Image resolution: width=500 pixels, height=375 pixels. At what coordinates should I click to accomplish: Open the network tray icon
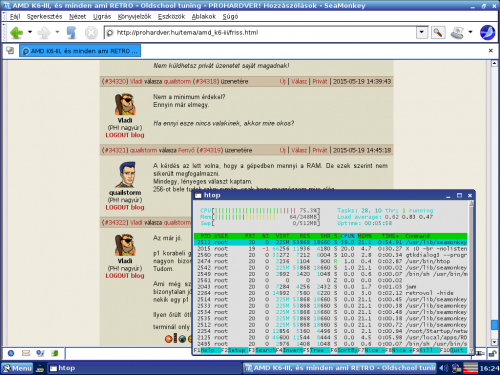point(456,368)
